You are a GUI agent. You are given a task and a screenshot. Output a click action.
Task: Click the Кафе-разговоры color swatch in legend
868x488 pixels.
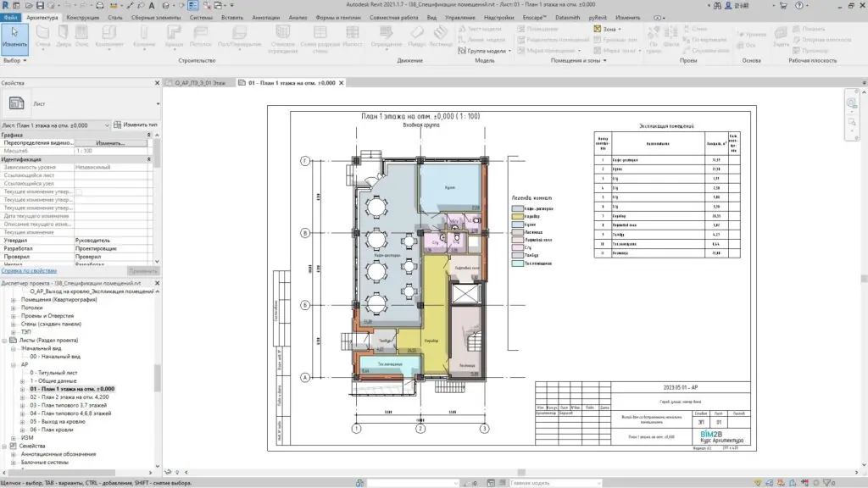coord(516,207)
